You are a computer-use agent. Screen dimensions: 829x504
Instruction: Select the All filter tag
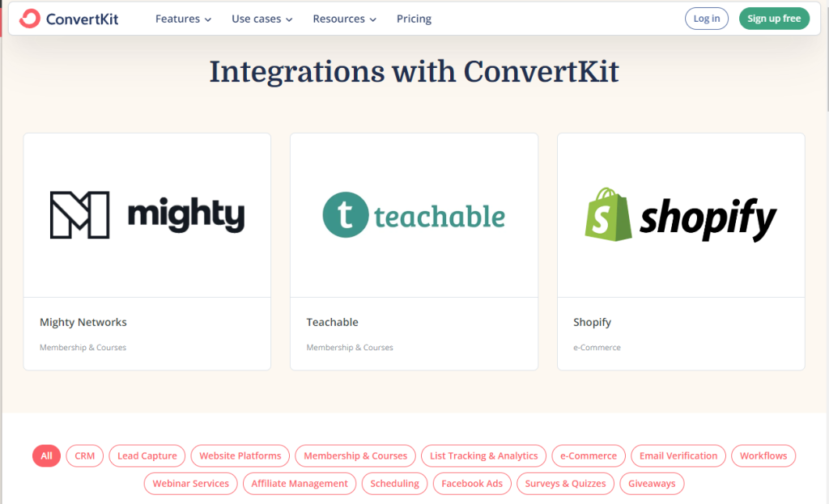click(46, 455)
